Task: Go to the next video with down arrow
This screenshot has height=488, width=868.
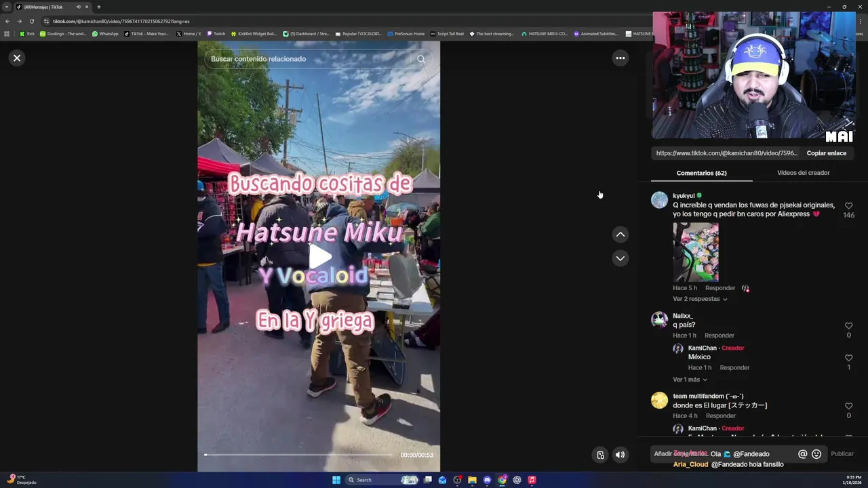Action: [x=620, y=258]
